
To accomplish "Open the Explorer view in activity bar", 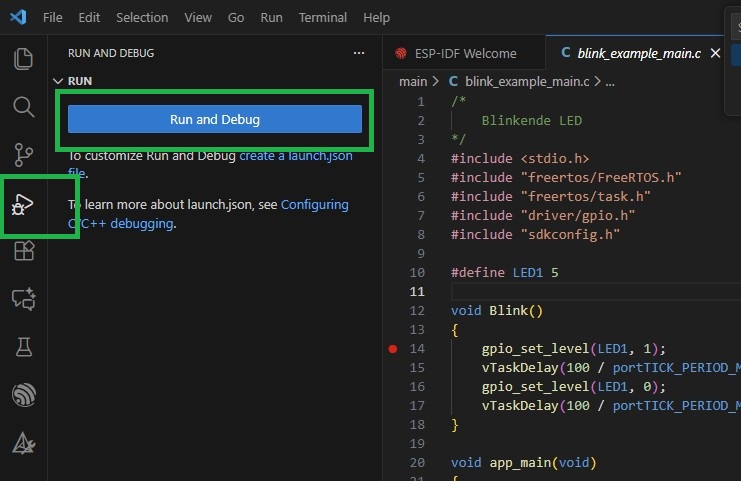I will click(x=23, y=58).
